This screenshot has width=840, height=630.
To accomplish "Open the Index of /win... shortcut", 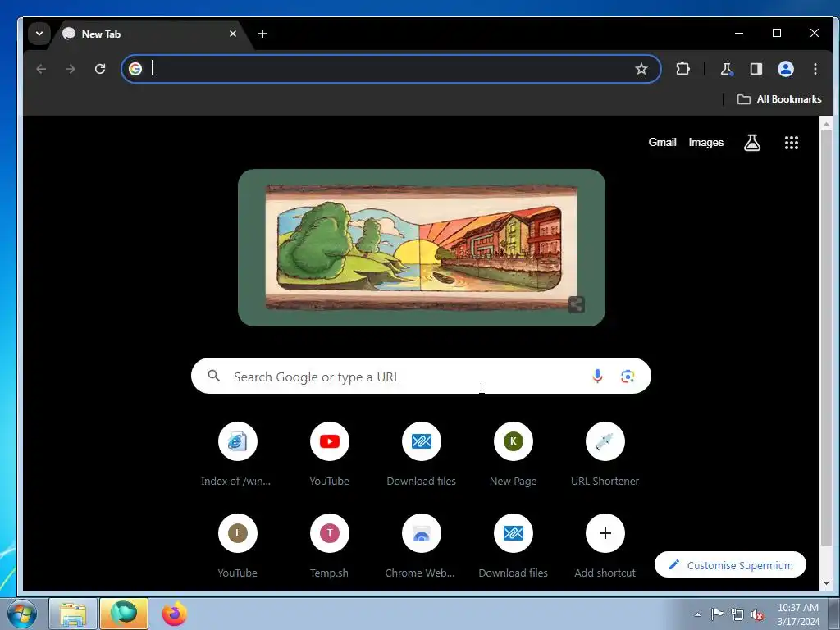I will coord(237,454).
